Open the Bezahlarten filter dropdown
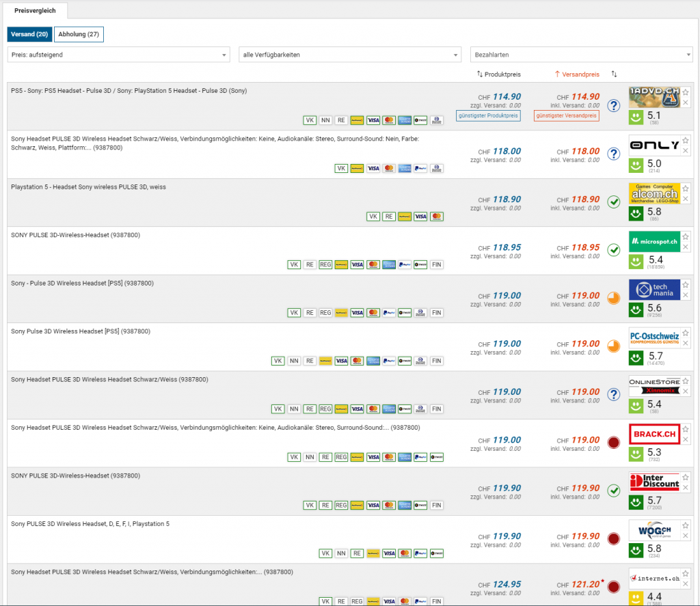This screenshot has width=700, height=606. pyautogui.click(x=581, y=55)
